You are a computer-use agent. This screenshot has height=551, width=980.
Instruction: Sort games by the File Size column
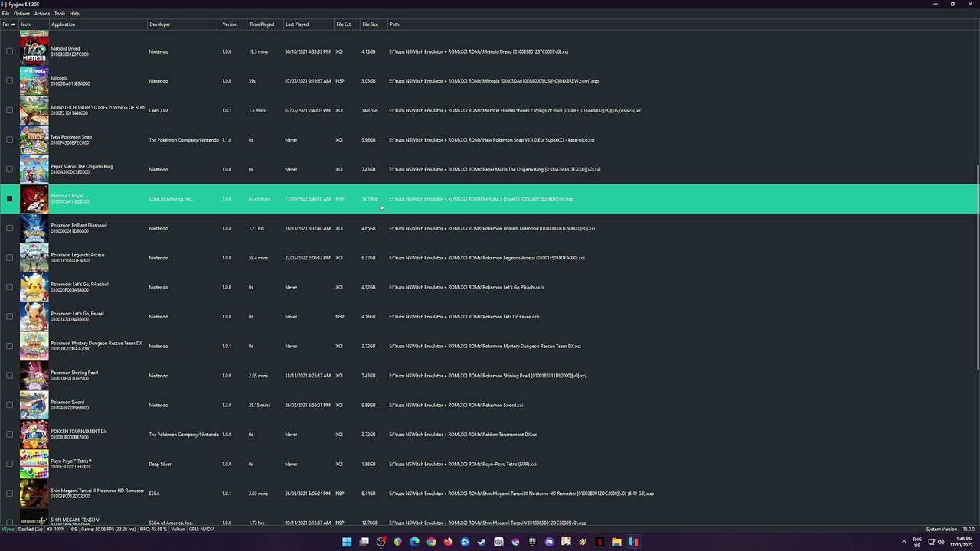pyautogui.click(x=374, y=24)
